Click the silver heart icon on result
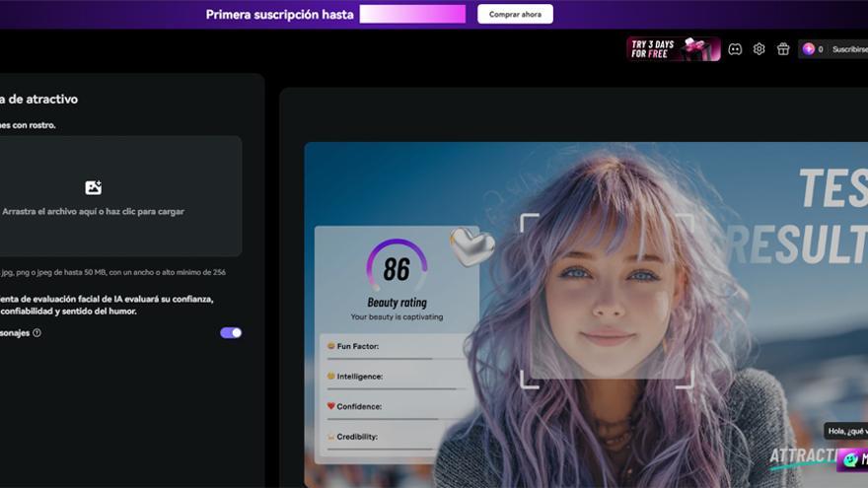Screen dimensions: 868x488 (471, 246)
